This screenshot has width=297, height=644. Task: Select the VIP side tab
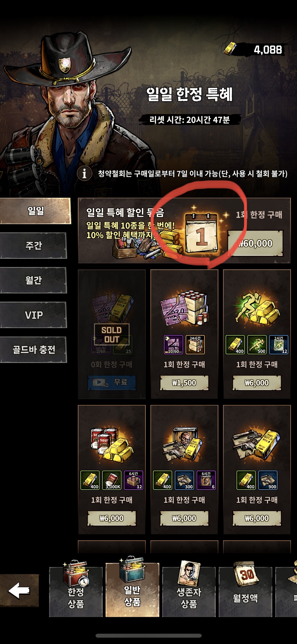[33, 315]
